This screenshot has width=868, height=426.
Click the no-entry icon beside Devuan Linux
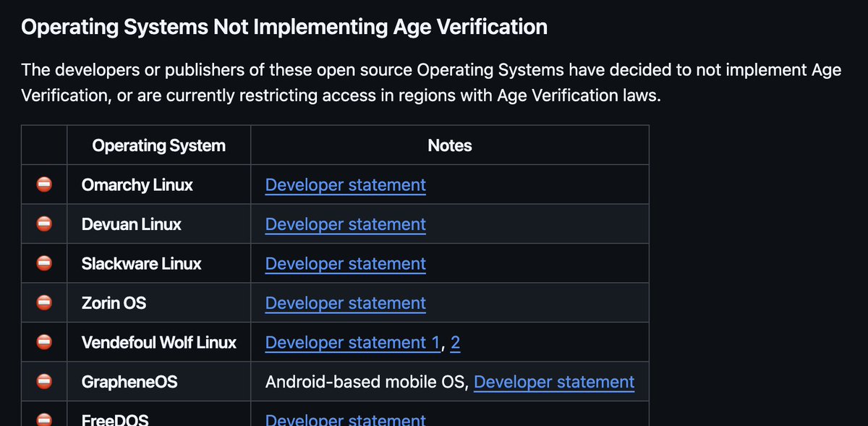(44, 224)
